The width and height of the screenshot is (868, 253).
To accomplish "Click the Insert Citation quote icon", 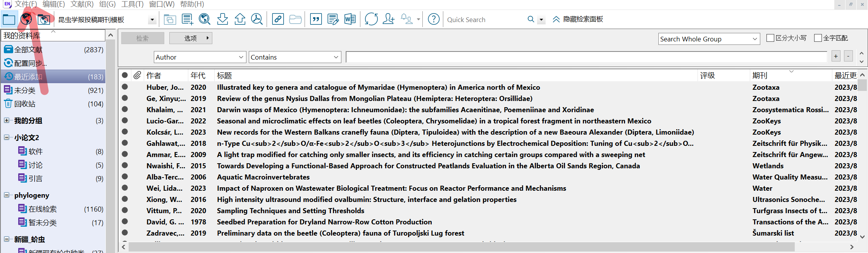I will [x=316, y=19].
